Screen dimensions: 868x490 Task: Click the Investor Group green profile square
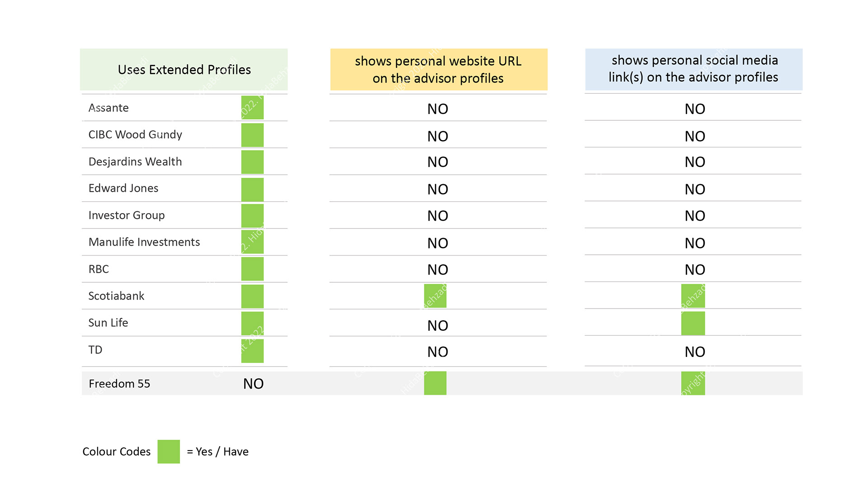point(252,216)
